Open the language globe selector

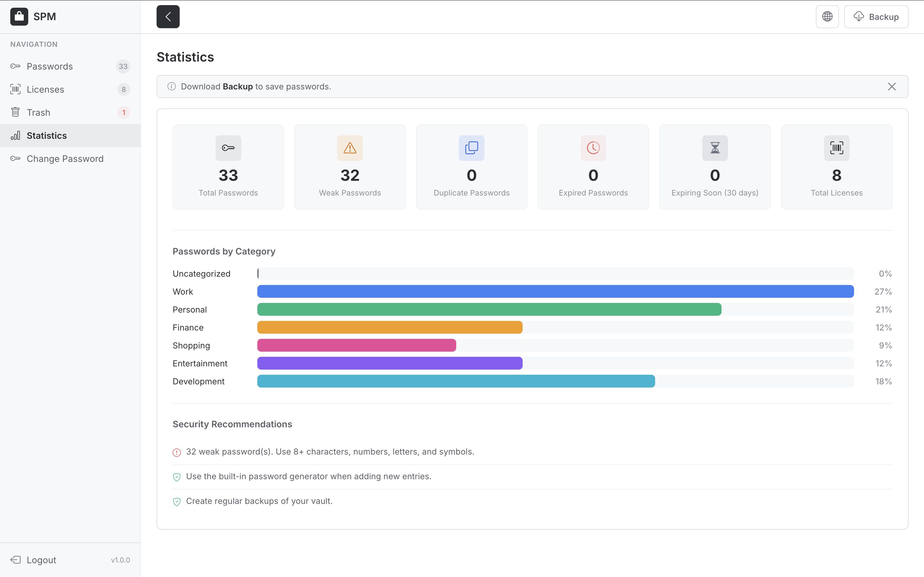(x=827, y=17)
